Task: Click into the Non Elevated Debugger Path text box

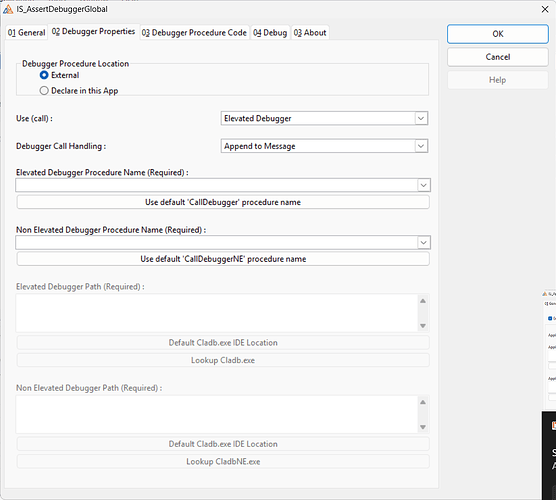Action: pos(217,415)
